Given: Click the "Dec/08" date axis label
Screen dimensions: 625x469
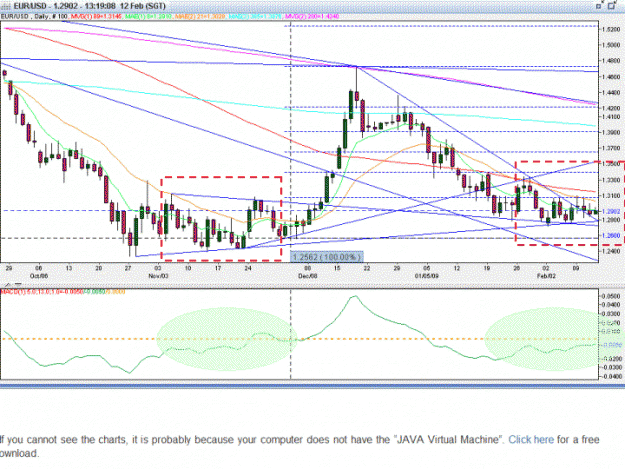Looking at the screenshot, I should coord(308,276).
